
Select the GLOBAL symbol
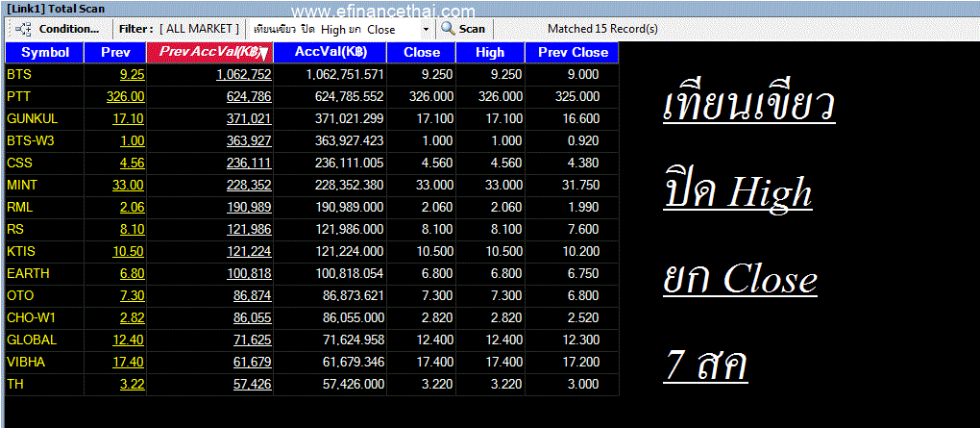coord(32,340)
